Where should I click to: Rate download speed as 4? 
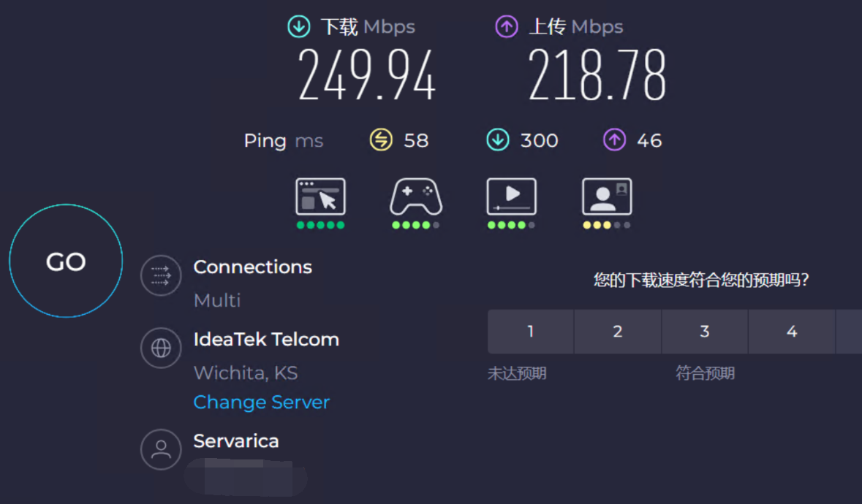(792, 331)
